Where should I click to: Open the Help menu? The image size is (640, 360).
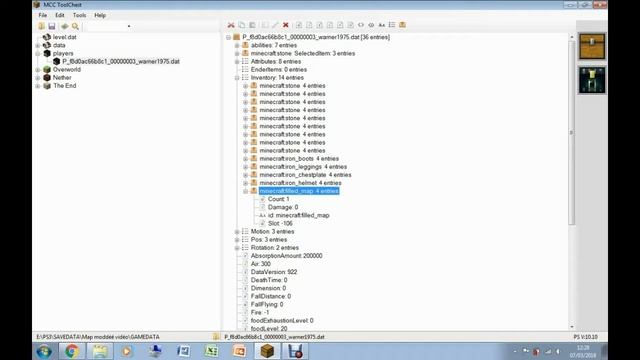coord(100,15)
